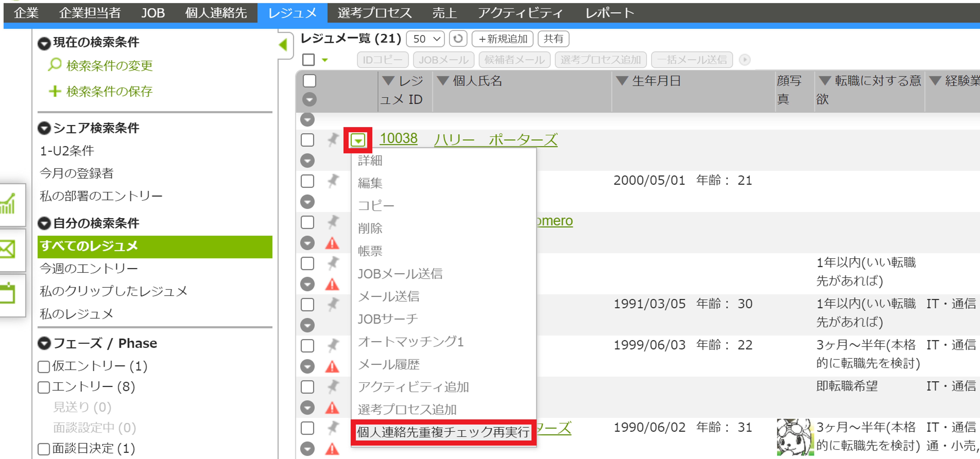Pin the 即転職希望 row
This screenshot has width=980, height=459.
(333, 386)
